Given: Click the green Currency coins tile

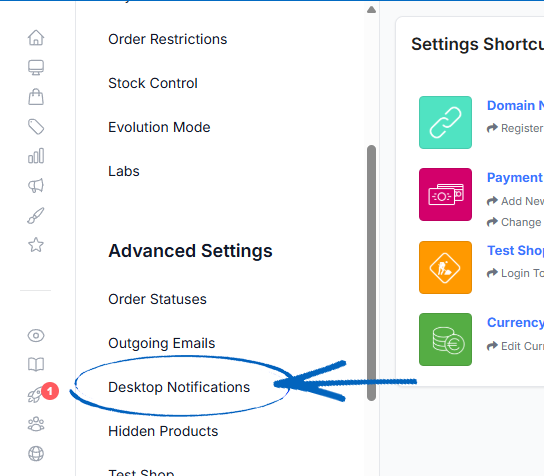Looking at the screenshot, I should pyautogui.click(x=445, y=339).
